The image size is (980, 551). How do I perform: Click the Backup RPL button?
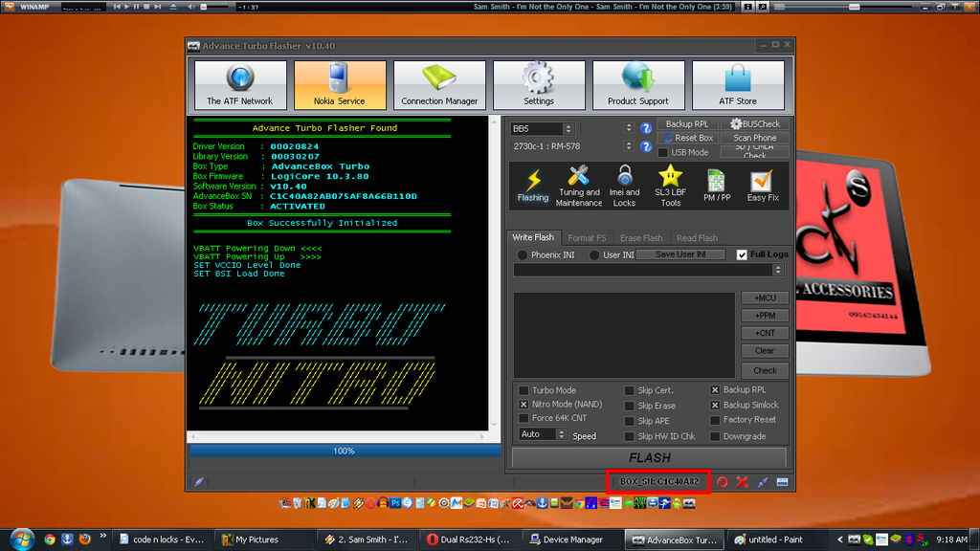[x=687, y=124]
